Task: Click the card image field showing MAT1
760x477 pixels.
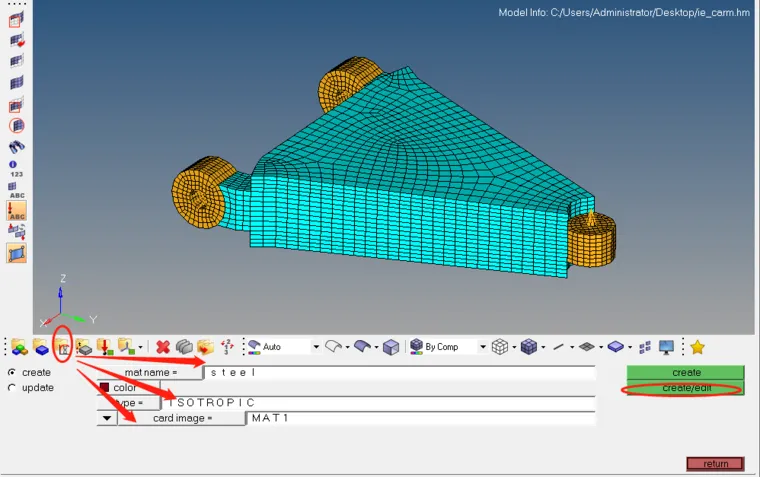Action: point(421,418)
